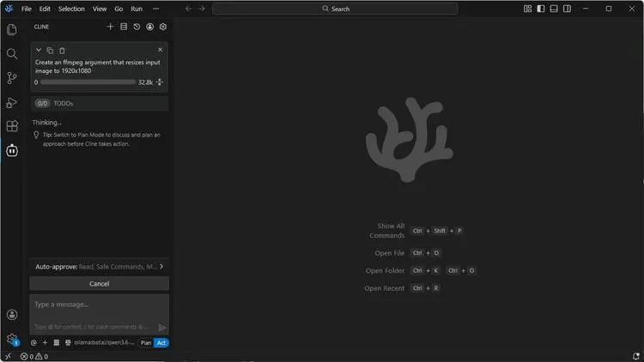Open the File menu
Screen dimensions: 644x362
(x=27, y=9)
